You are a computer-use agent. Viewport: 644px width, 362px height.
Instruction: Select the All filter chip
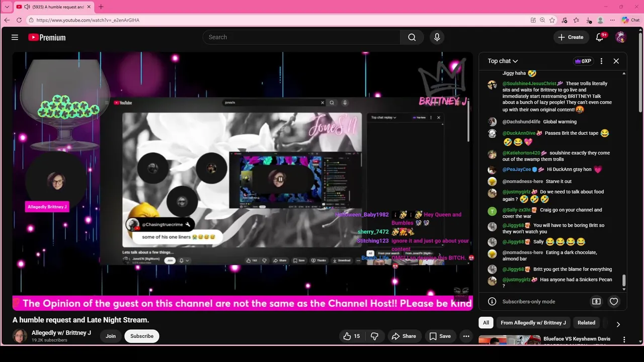[x=486, y=323]
